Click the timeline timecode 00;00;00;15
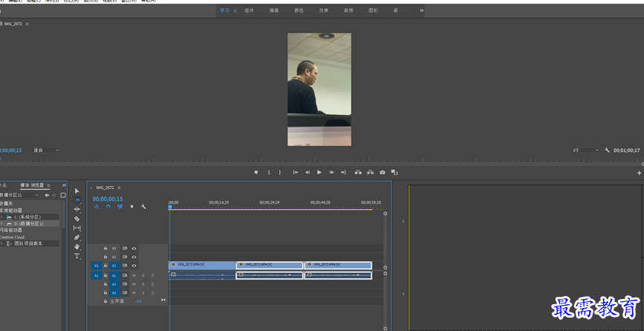 [108, 199]
